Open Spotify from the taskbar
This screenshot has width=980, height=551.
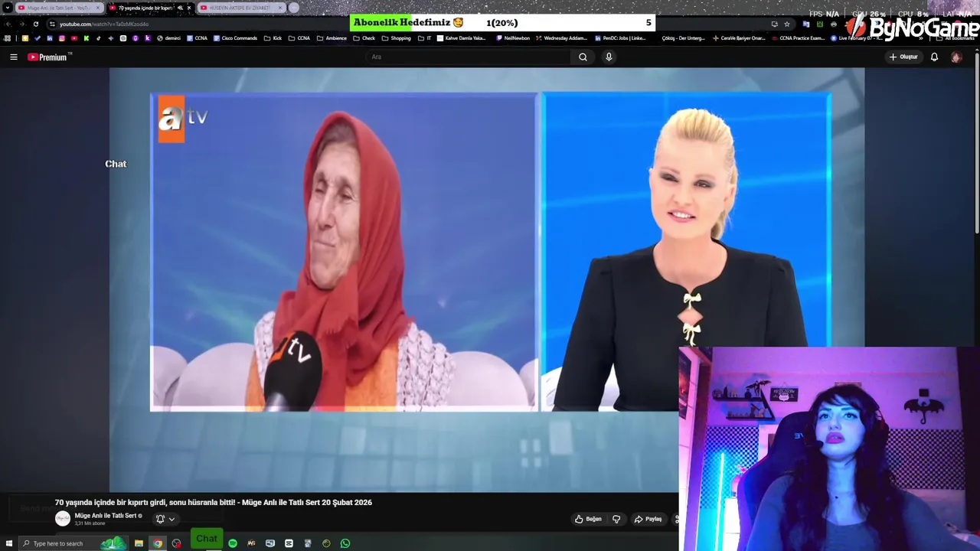click(233, 543)
